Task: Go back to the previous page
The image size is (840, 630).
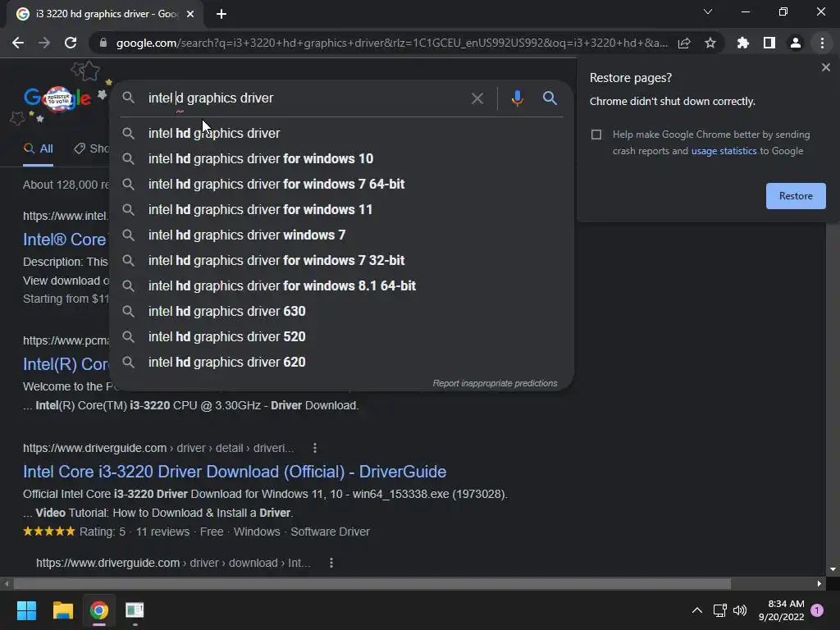Action: [18, 43]
